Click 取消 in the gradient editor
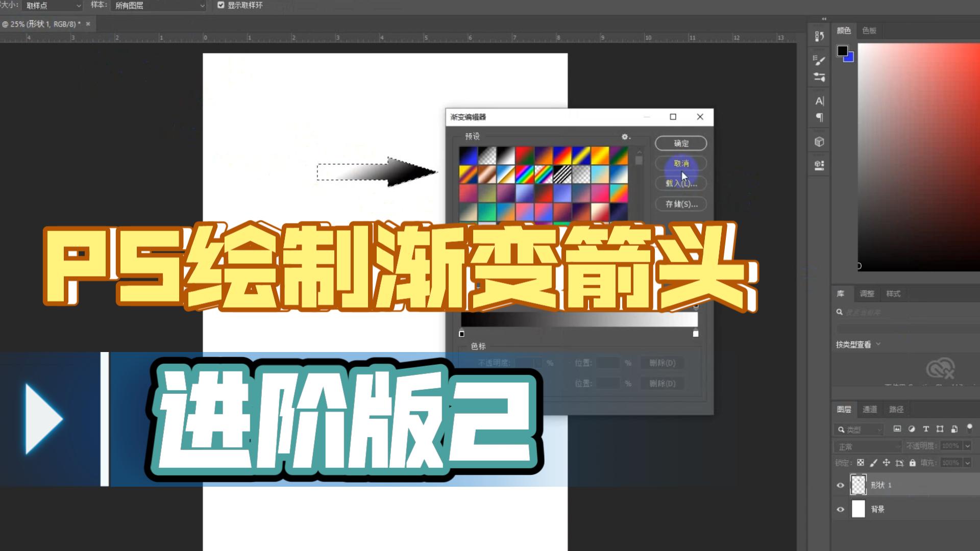980x551 pixels. point(681,163)
